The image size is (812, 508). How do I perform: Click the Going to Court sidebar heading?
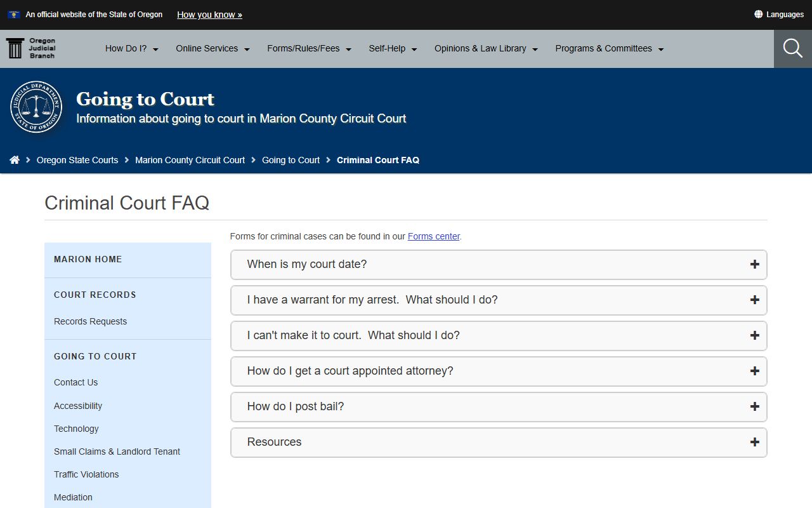pos(95,356)
